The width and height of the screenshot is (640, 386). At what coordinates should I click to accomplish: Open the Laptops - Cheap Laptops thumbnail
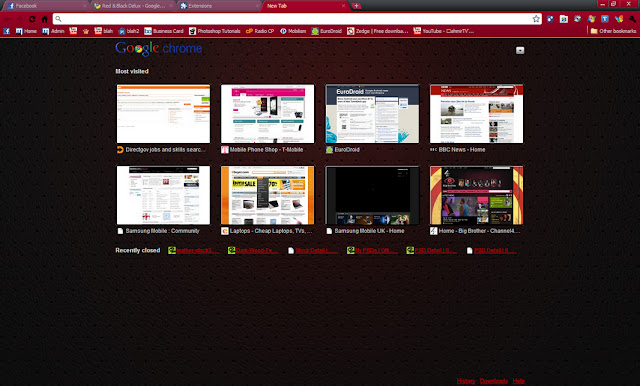[x=268, y=195]
